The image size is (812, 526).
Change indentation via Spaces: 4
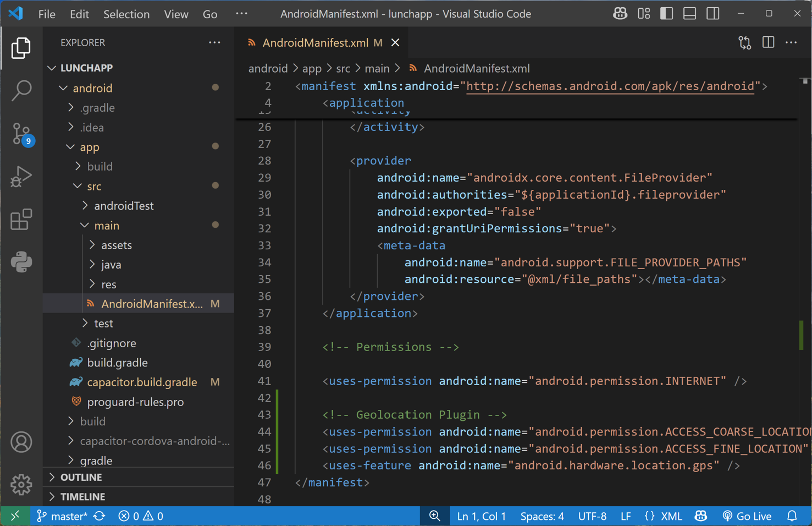(x=542, y=516)
